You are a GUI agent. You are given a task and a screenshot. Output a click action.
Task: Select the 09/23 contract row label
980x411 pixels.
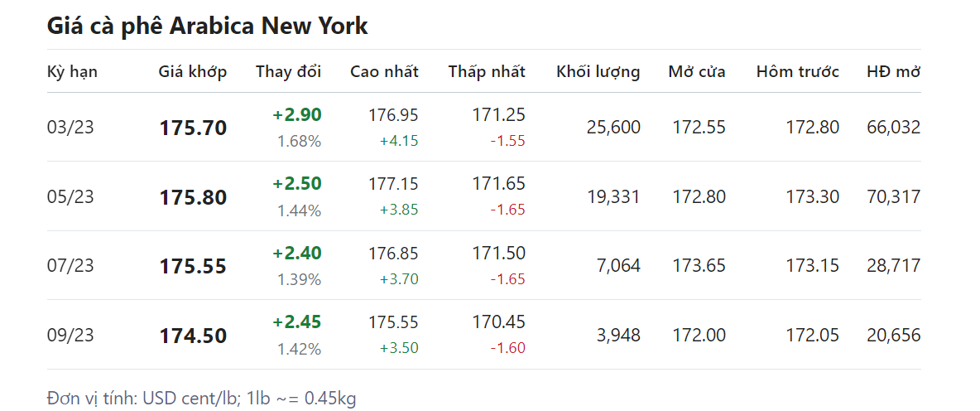(x=70, y=336)
